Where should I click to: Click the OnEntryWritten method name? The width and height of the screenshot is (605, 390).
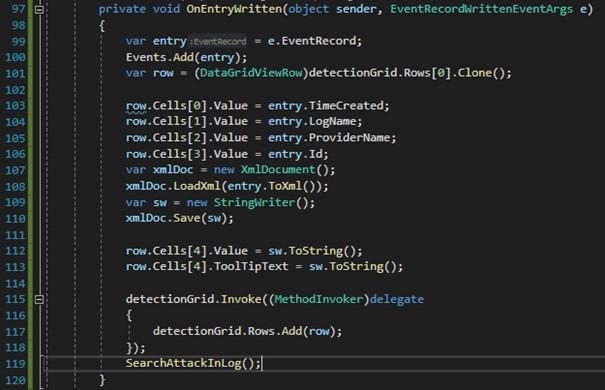coord(234,9)
